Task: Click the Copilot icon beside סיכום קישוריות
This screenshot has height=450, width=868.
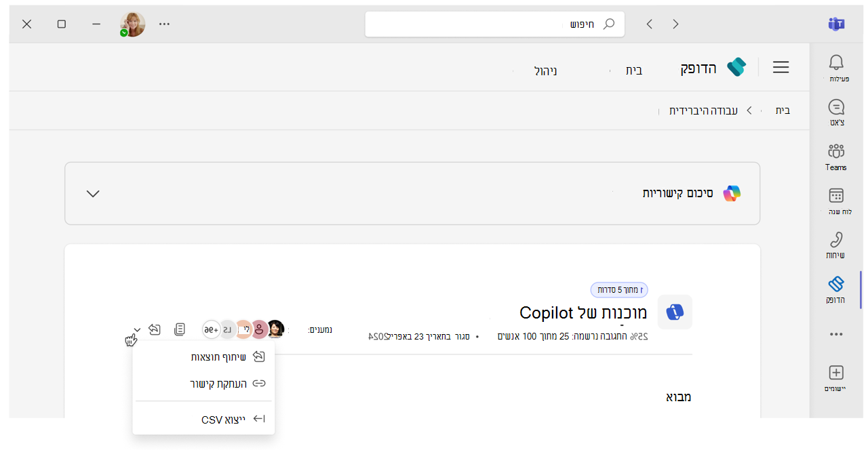Action: click(732, 193)
